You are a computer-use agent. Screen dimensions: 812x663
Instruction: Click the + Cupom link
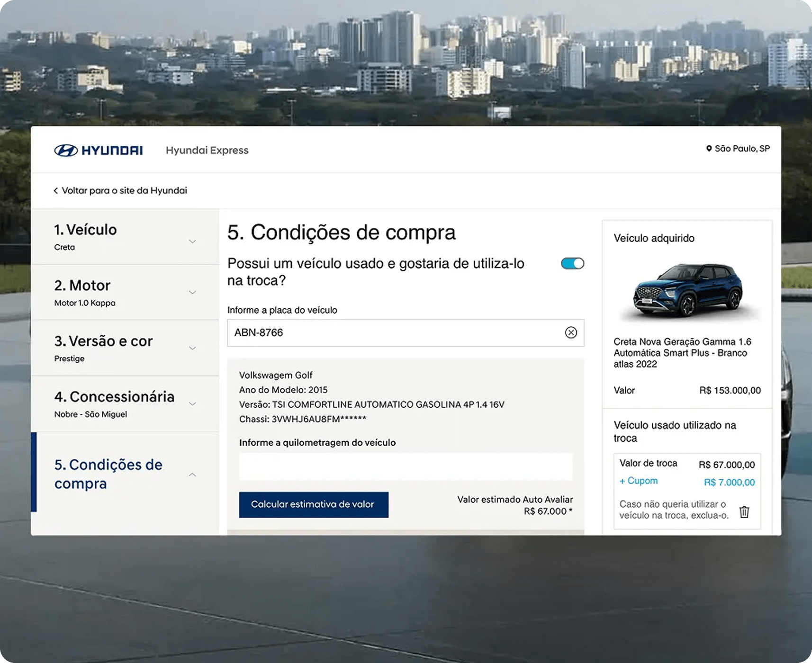pyautogui.click(x=639, y=481)
